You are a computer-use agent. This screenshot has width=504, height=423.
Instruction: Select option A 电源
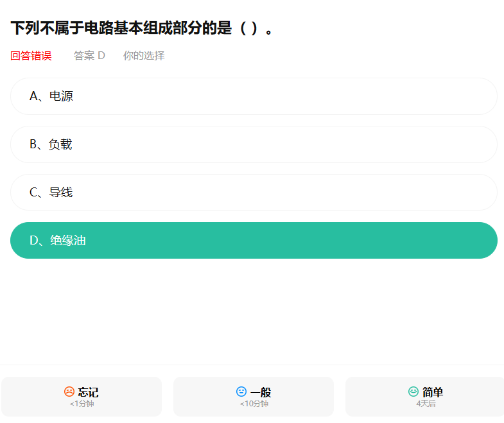click(x=254, y=96)
